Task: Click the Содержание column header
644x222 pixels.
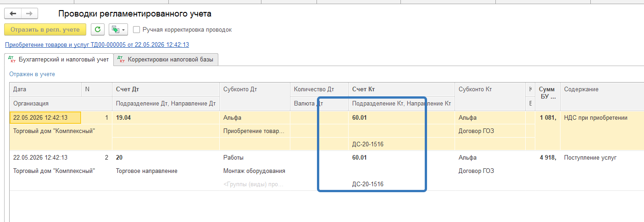Action: point(602,89)
